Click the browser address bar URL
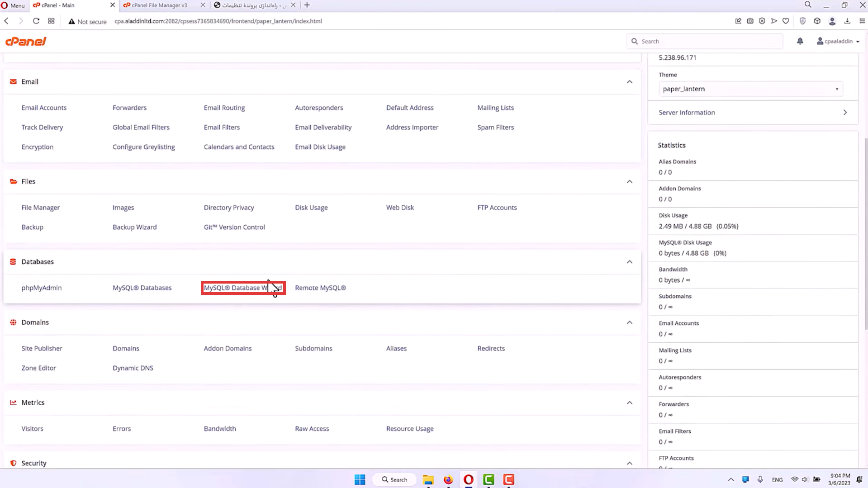The image size is (868, 488). point(218,21)
